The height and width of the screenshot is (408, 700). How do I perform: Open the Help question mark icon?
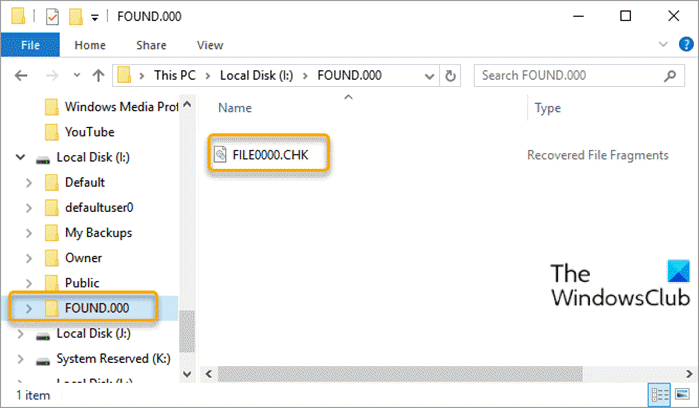(x=686, y=44)
